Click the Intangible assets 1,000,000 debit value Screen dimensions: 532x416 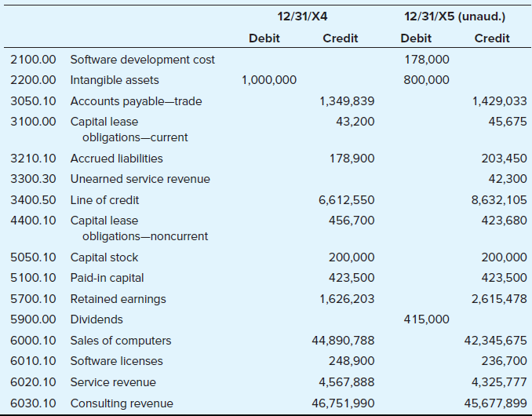(x=269, y=80)
